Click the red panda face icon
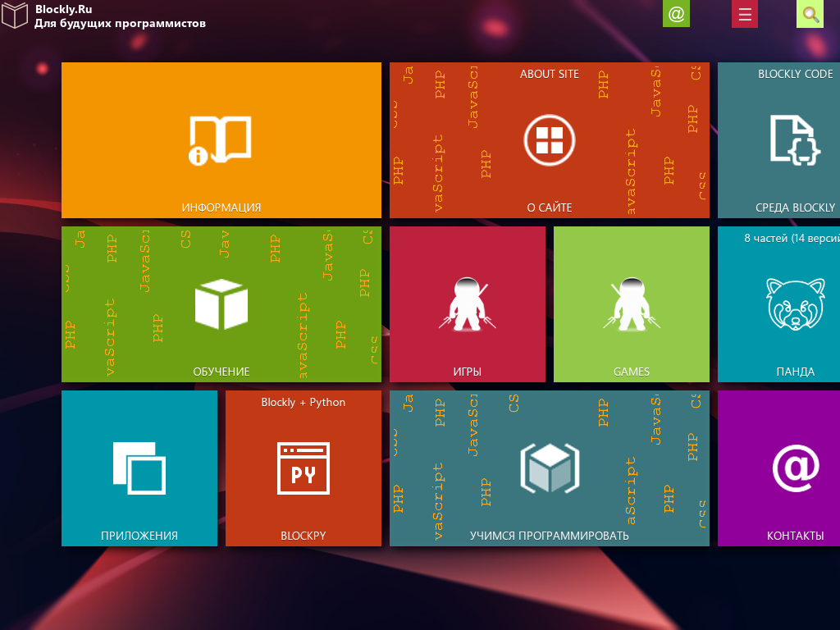This screenshot has width=840, height=630. [795, 304]
